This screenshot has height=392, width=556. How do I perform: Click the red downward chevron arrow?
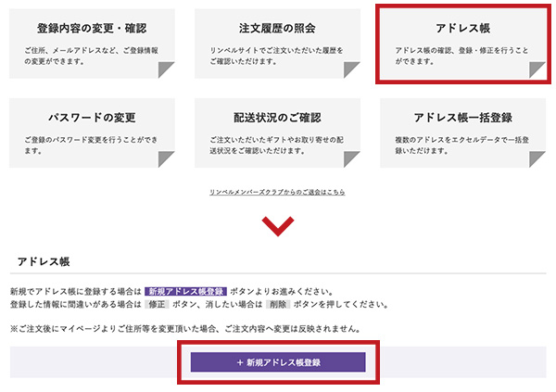pos(278,225)
